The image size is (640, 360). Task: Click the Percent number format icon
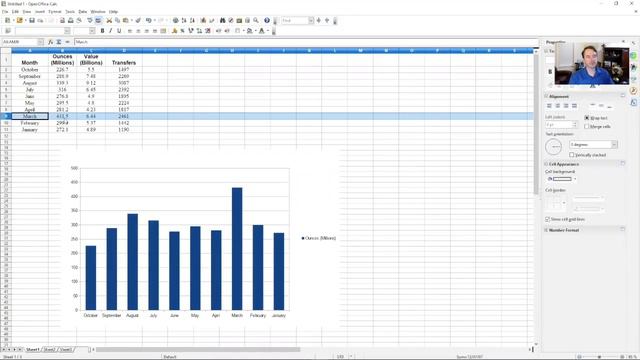click(x=182, y=31)
